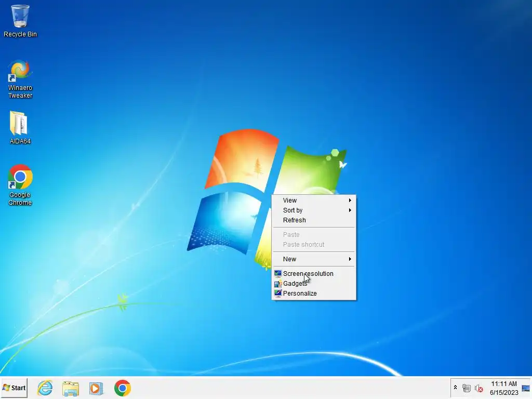Expand the Sort by submenu
The height and width of the screenshot is (399, 532).
[x=314, y=210]
